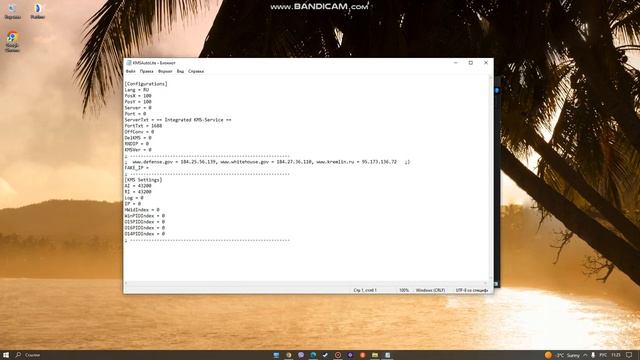This screenshot has width=640, height=360.
Task: Click the 'OffConv = 0' line
Action: coord(139,132)
